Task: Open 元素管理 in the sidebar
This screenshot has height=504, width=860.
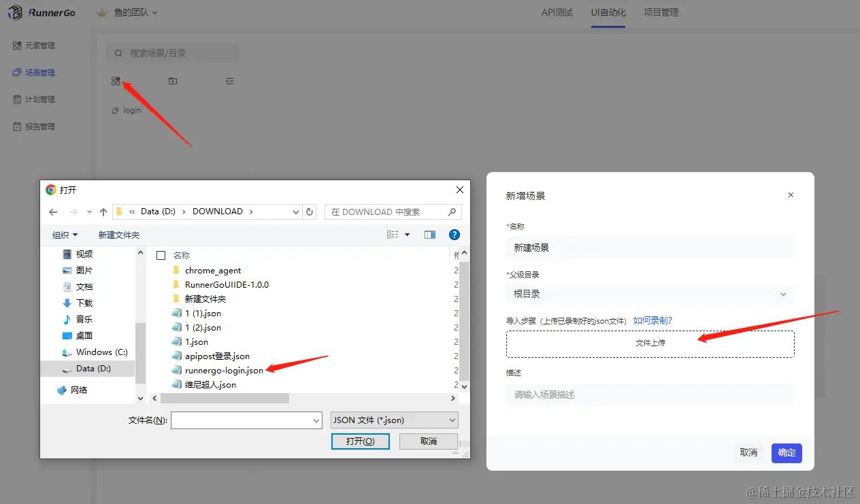Action: coord(34,46)
